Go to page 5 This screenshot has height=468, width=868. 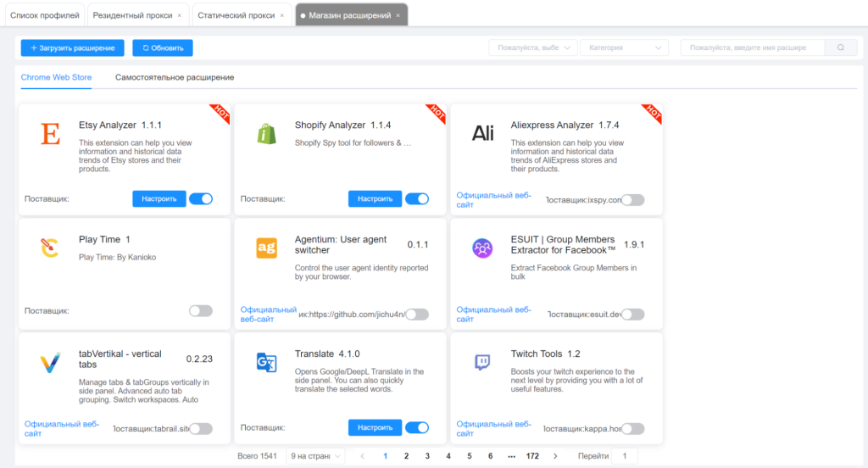pyautogui.click(x=470, y=456)
